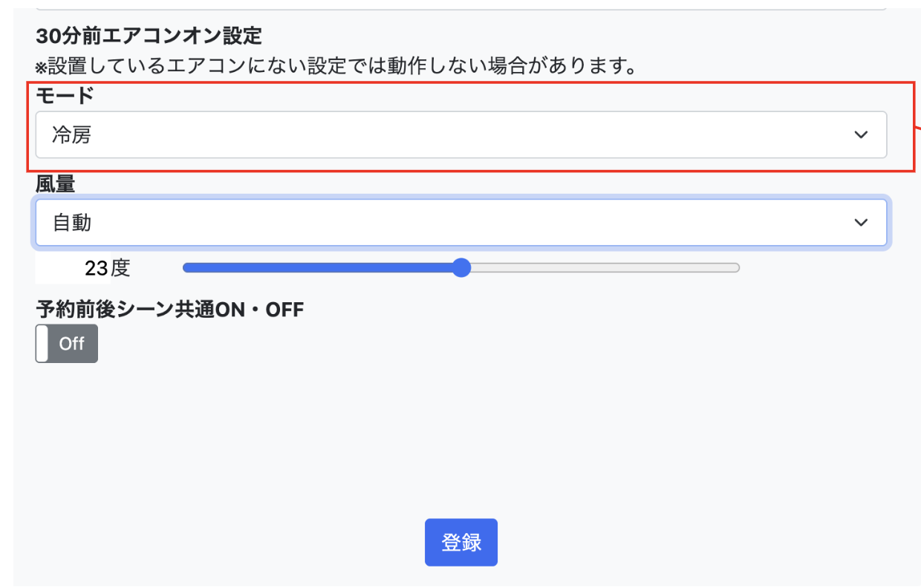921x588 pixels.
Task: Disable then re-check the Off state toggle
Action: click(x=66, y=343)
